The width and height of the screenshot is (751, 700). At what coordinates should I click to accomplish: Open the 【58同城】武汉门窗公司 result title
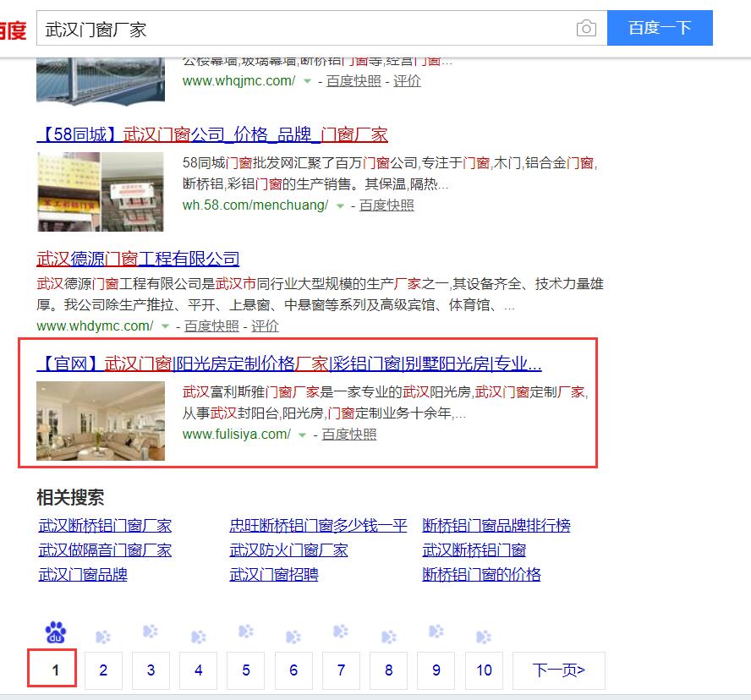click(x=212, y=134)
